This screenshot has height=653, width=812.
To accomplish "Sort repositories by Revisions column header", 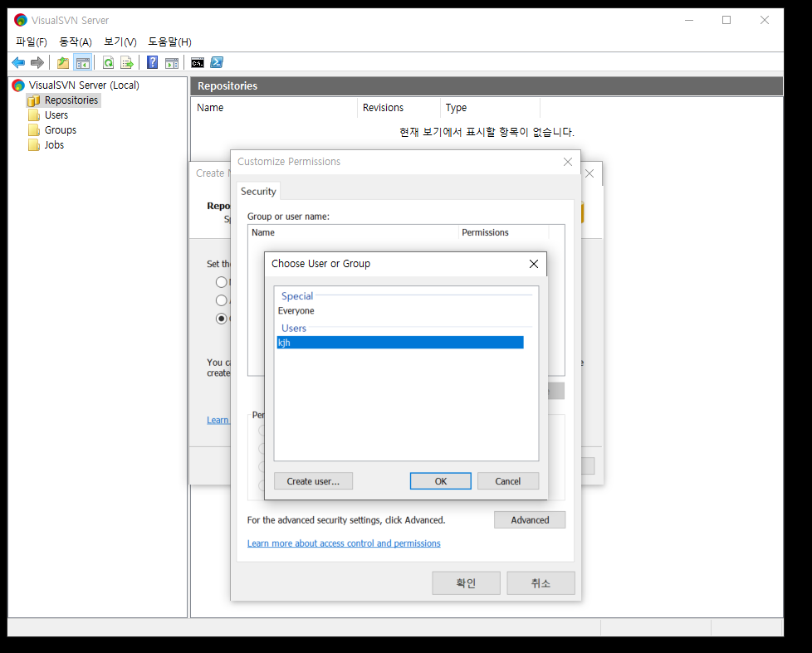I will pyautogui.click(x=399, y=108).
